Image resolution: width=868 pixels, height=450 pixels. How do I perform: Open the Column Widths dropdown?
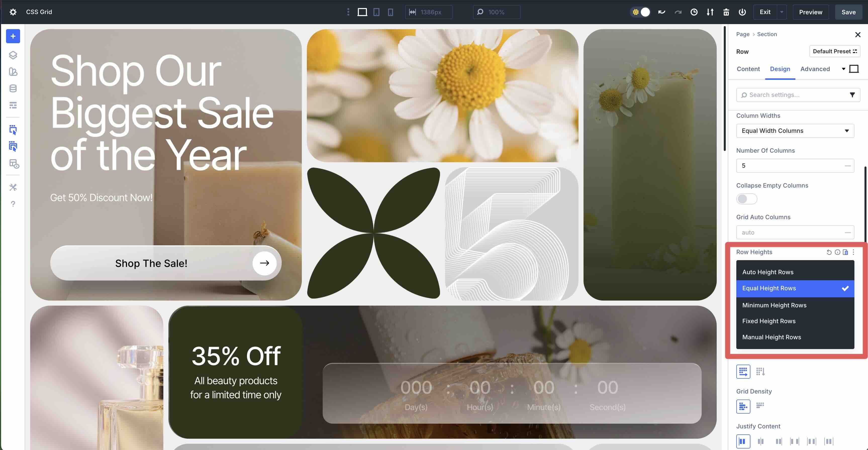pos(795,131)
